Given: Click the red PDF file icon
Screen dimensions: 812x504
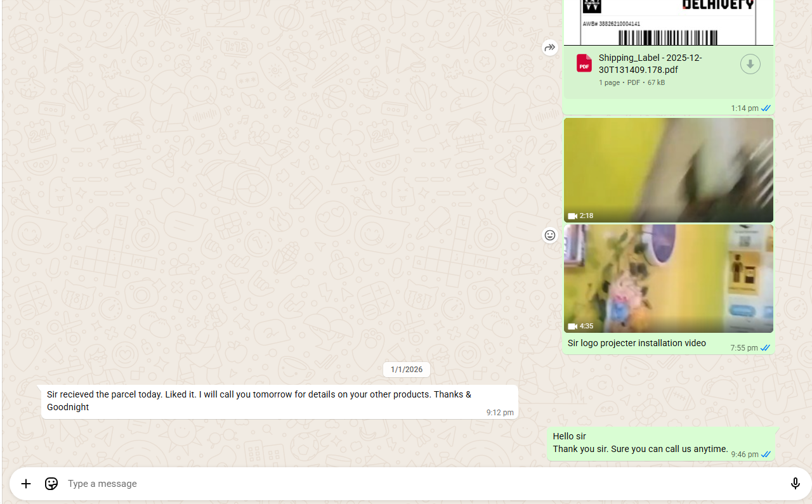Looking at the screenshot, I should (x=584, y=63).
